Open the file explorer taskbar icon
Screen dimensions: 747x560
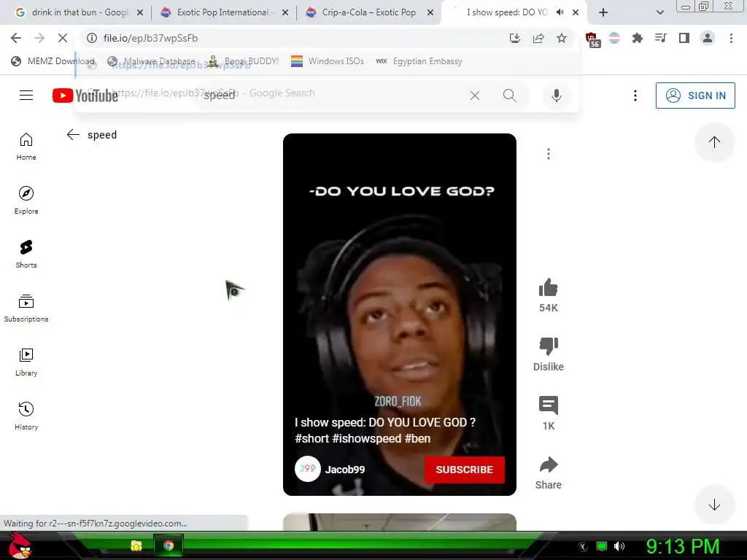click(x=136, y=545)
